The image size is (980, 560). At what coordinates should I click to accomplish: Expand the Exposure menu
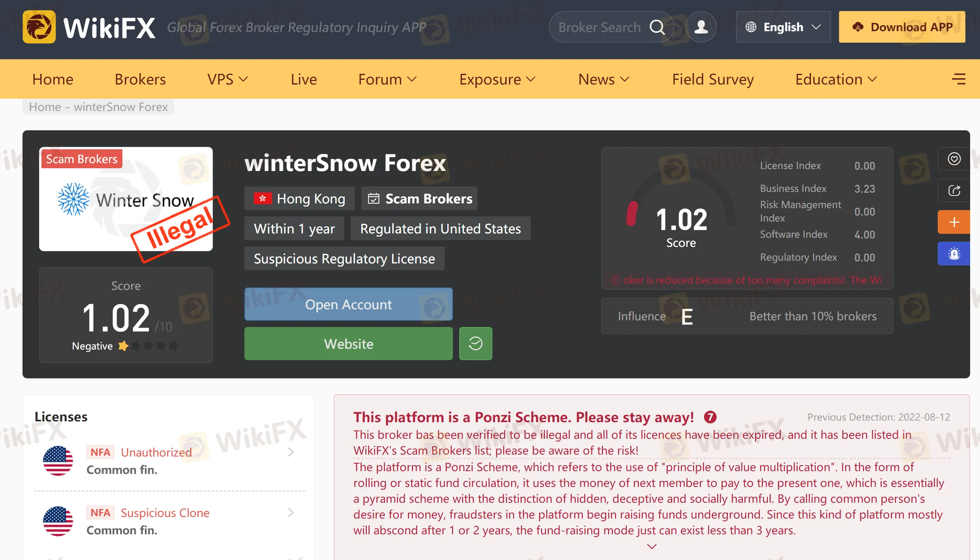(497, 79)
